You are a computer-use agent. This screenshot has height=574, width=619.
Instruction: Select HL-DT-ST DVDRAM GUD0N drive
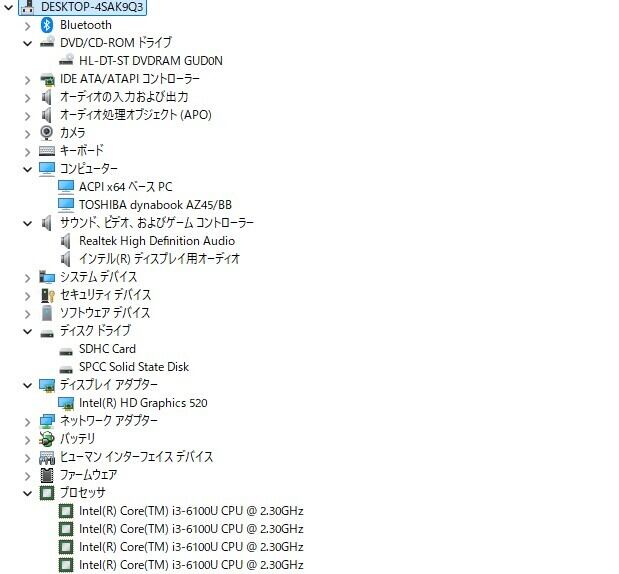tap(151, 61)
